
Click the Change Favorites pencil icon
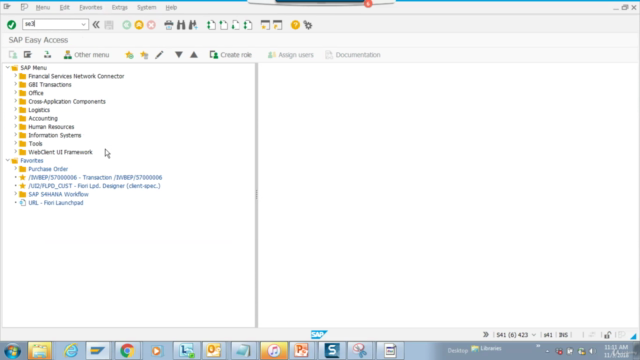(x=159, y=55)
